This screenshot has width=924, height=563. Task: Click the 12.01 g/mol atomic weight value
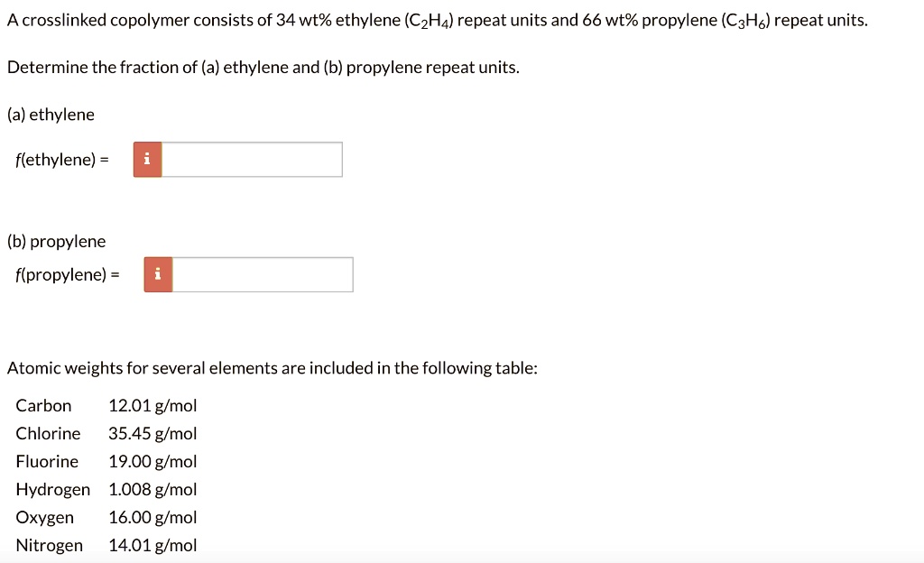pyautogui.click(x=152, y=405)
